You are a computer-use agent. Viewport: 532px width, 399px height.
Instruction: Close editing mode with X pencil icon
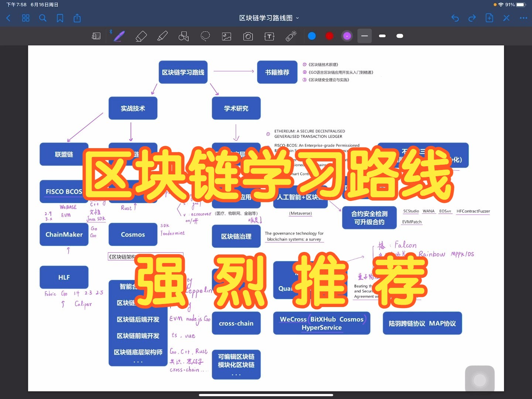pyautogui.click(x=507, y=18)
